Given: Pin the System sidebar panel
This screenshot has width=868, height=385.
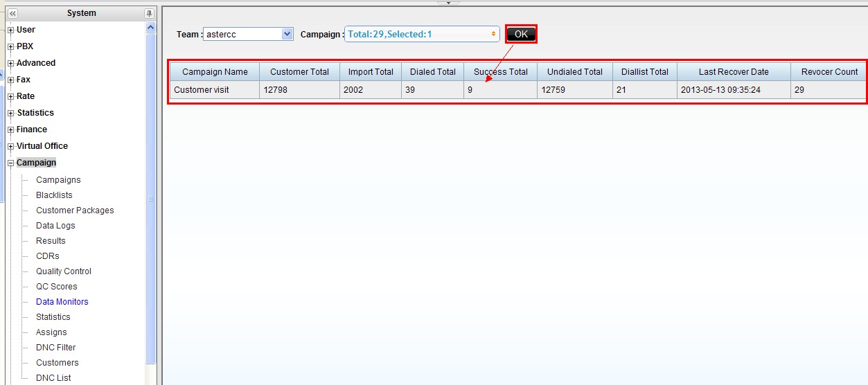Looking at the screenshot, I should [149, 13].
